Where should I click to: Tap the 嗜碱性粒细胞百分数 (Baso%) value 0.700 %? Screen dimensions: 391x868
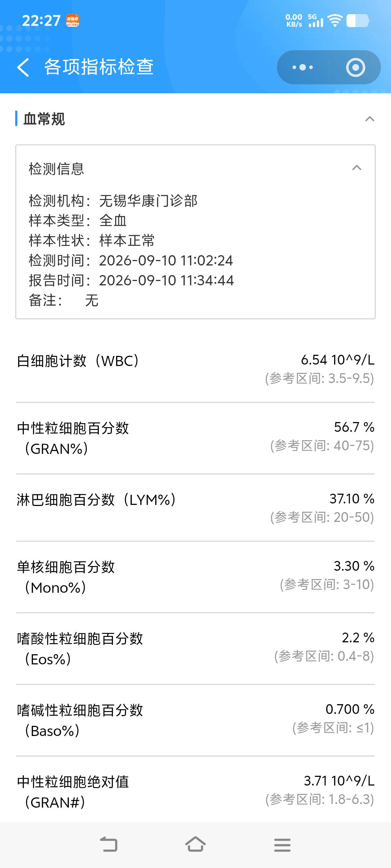pyautogui.click(x=350, y=709)
